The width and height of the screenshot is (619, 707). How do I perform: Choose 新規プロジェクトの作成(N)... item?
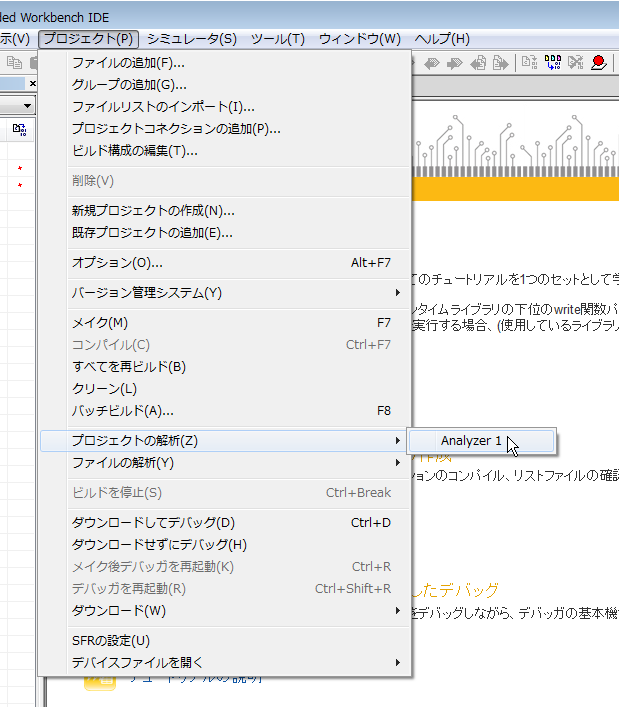(x=225, y=211)
